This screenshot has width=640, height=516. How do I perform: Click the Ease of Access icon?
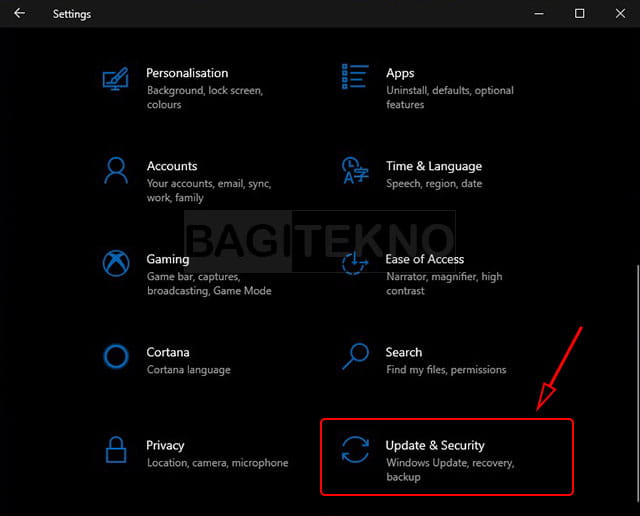[355, 263]
